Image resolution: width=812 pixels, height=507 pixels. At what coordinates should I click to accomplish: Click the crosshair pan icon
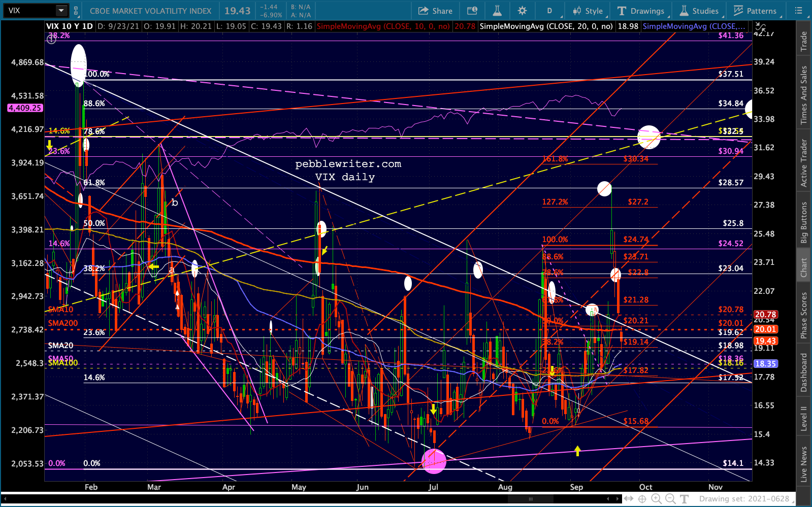642,499
